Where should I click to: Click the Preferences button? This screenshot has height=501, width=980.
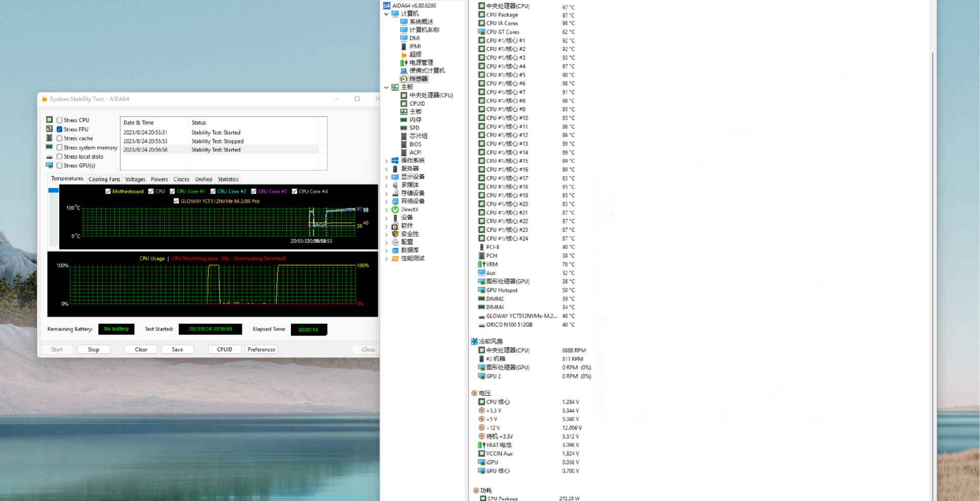(x=261, y=350)
